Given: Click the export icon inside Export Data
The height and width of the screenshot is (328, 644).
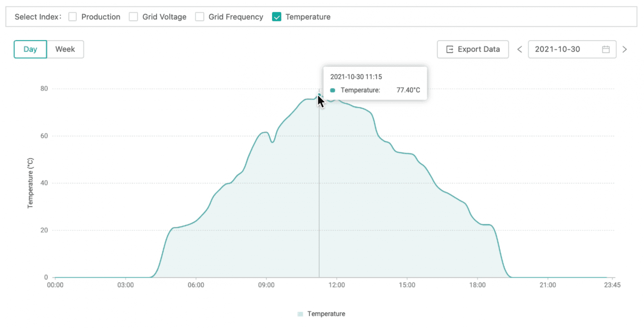Looking at the screenshot, I should click(x=450, y=49).
